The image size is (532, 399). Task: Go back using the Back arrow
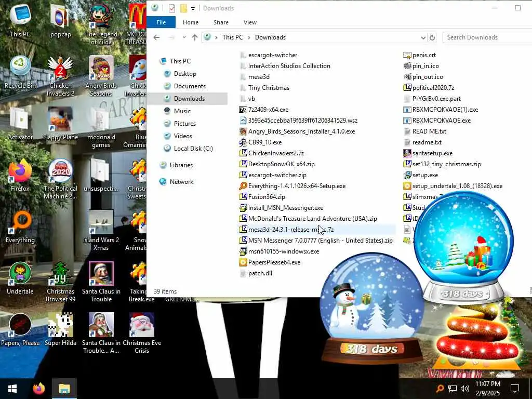(156, 37)
